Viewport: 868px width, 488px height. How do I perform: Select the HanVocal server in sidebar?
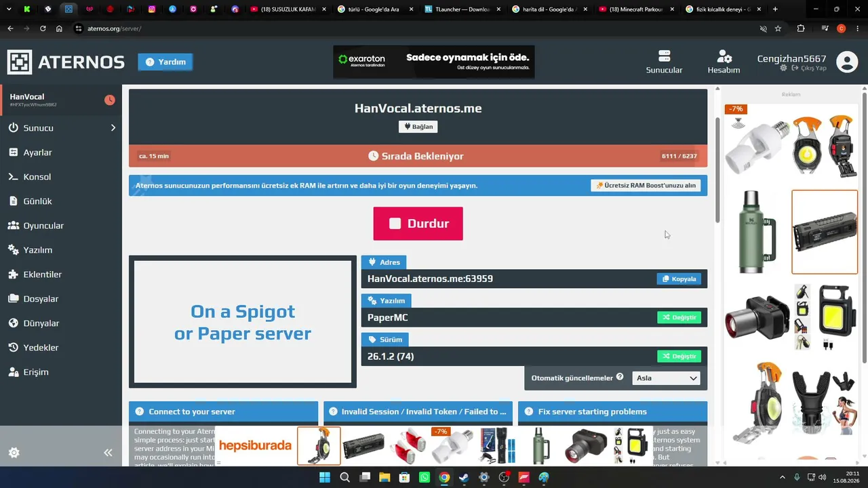(61, 100)
